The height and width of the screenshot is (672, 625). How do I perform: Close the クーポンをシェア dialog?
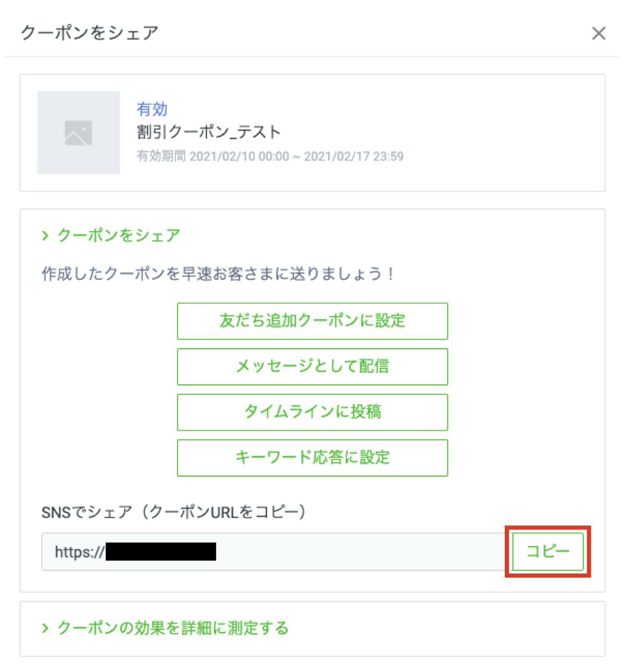tap(598, 33)
